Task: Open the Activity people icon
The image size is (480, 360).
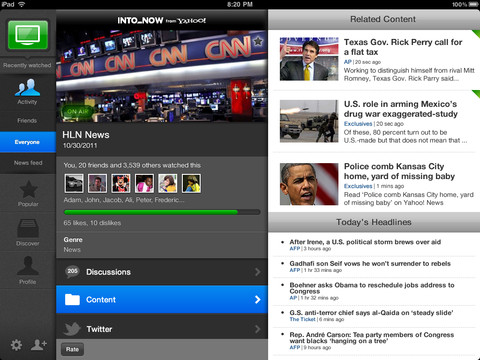Action: pos(27,87)
